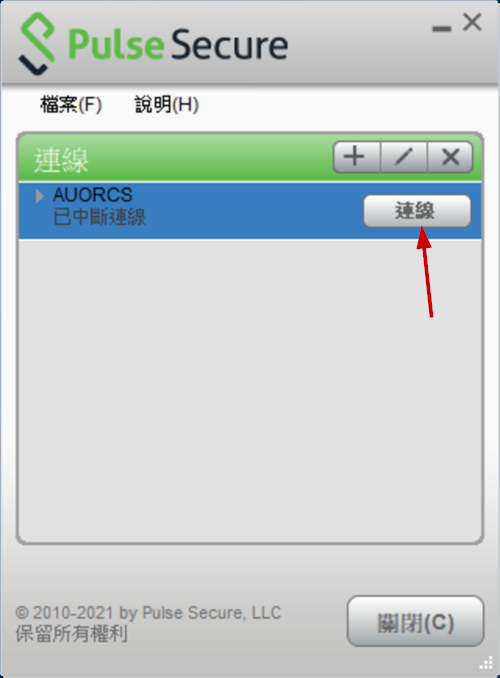
Task: Click the Pulse Secure wordmark title
Action: click(x=178, y=44)
